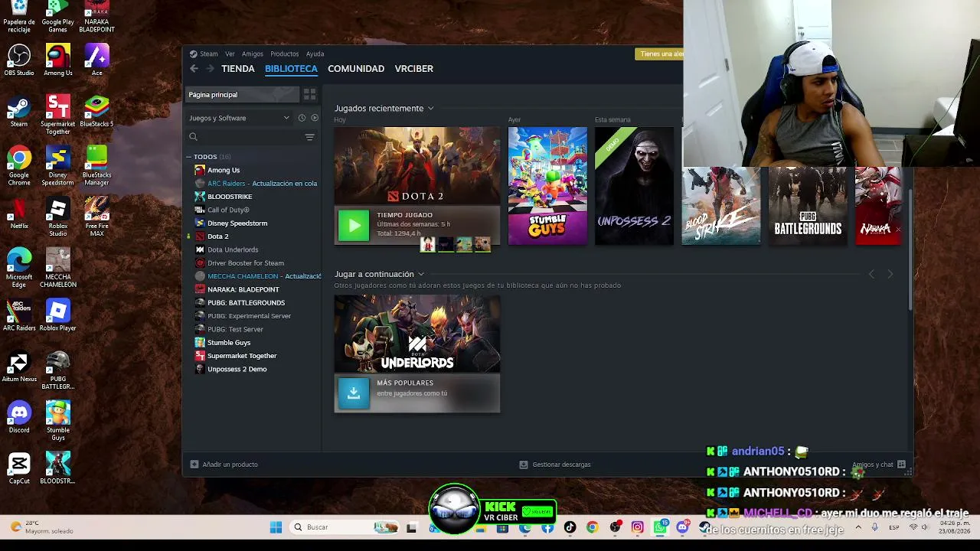
Task: Expand the Jugados recientemente shelf dropdown
Action: [x=430, y=109]
